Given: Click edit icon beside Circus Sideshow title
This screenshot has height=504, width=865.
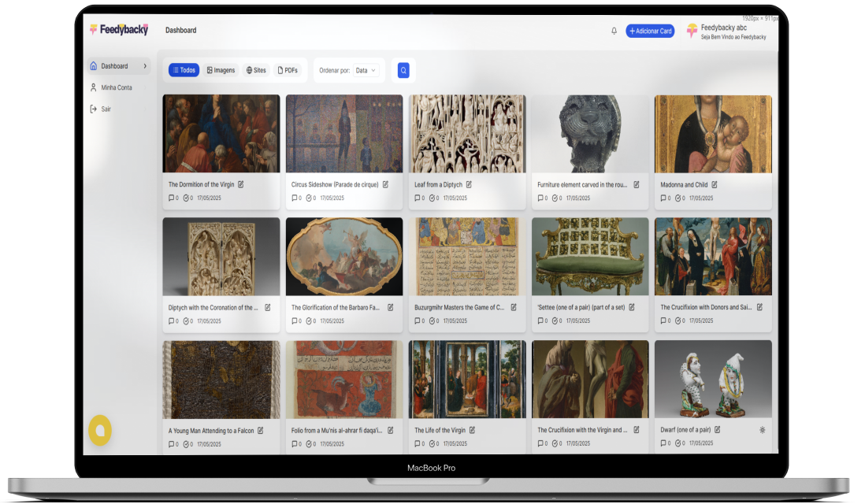Looking at the screenshot, I should point(385,185).
